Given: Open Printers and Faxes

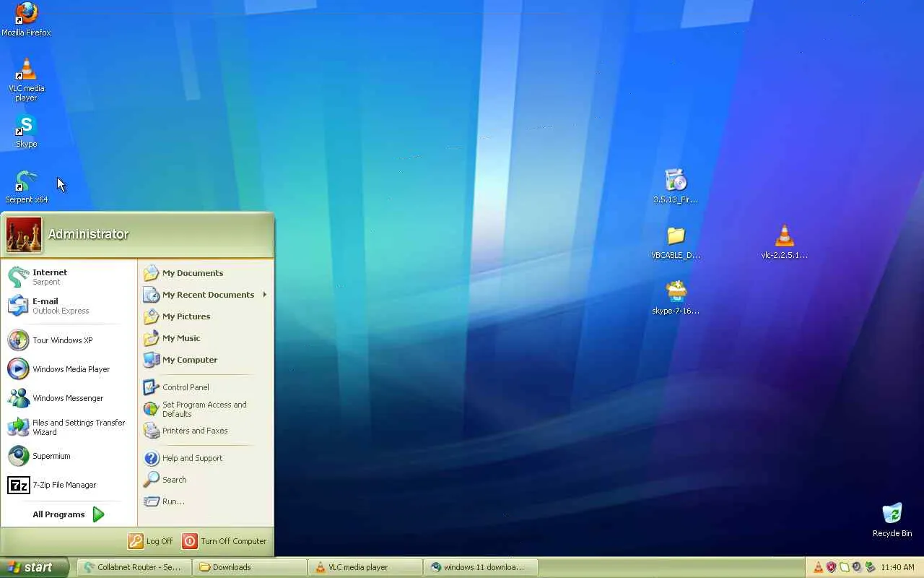Looking at the screenshot, I should pyautogui.click(x=206, y=431).
